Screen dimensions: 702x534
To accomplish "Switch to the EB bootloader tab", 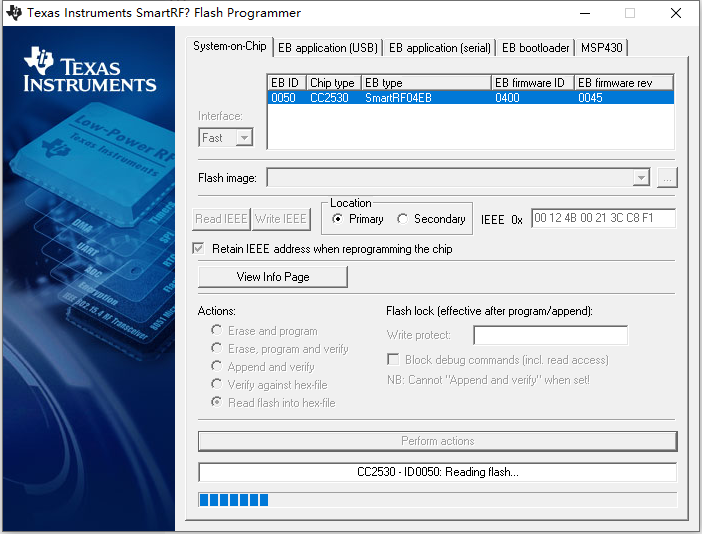I will click(535, 48).
